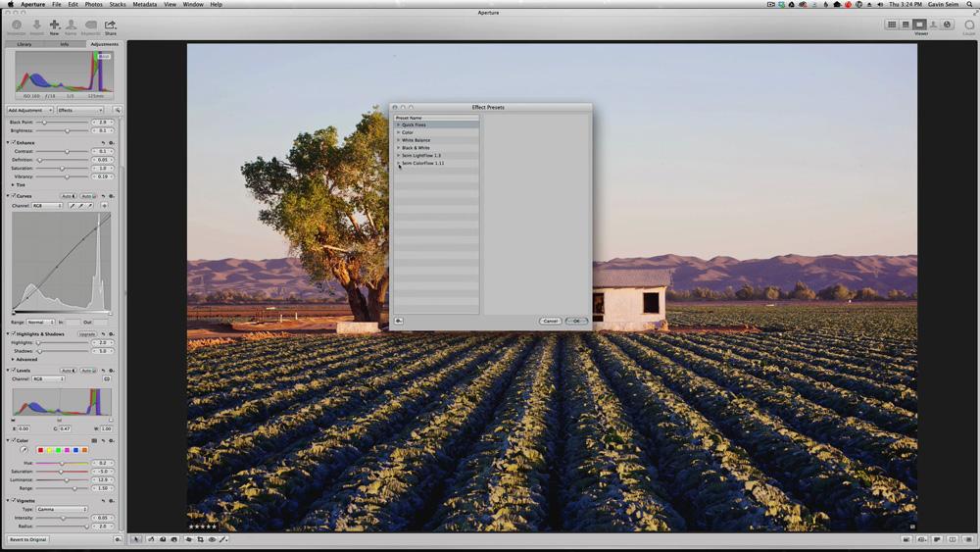Click Cancel in Effect Presets dialog

point(550,321)
